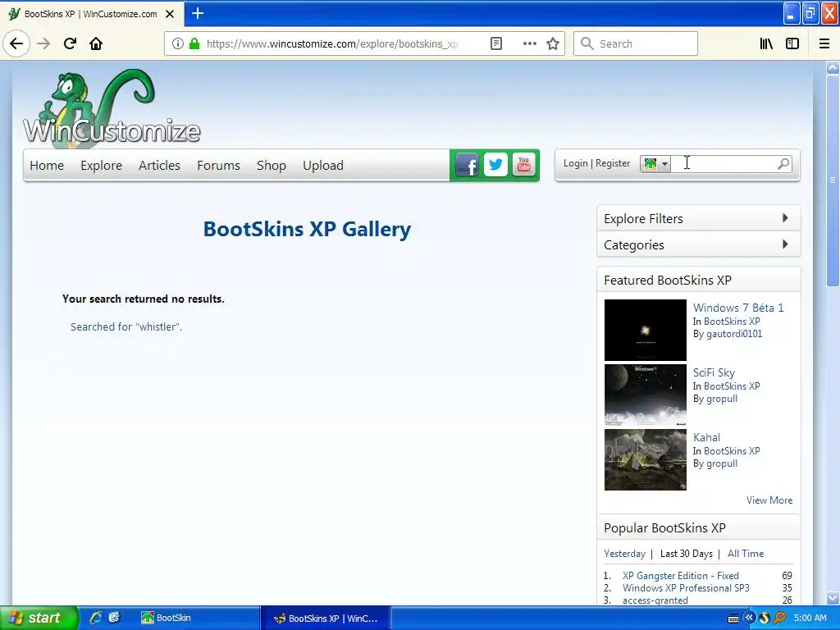Image resolution: width=840 pixels, height=630 pixels.
Task: Open the Upload navigation item
Action: [x=323, y=166]
